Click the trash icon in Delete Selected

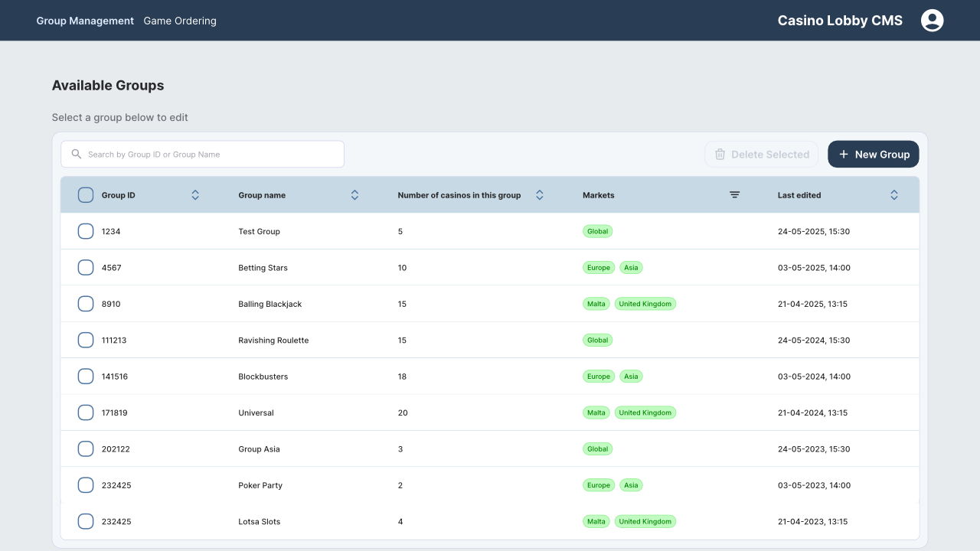point(720,155)
